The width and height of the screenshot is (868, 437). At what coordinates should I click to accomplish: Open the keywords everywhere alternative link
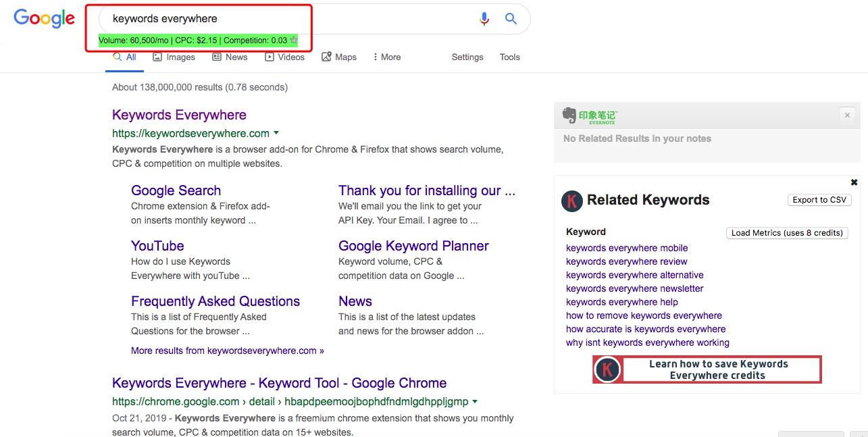point(634,275)
